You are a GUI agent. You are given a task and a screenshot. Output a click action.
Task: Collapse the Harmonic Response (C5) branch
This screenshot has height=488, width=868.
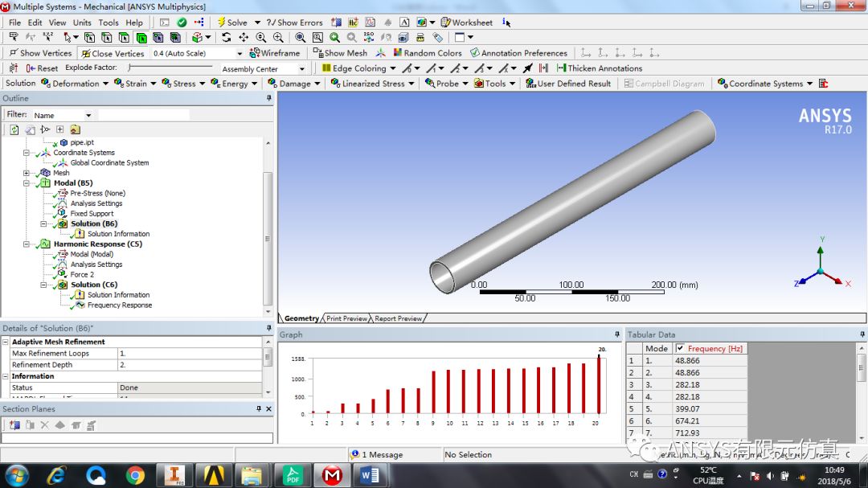point(26,244)
